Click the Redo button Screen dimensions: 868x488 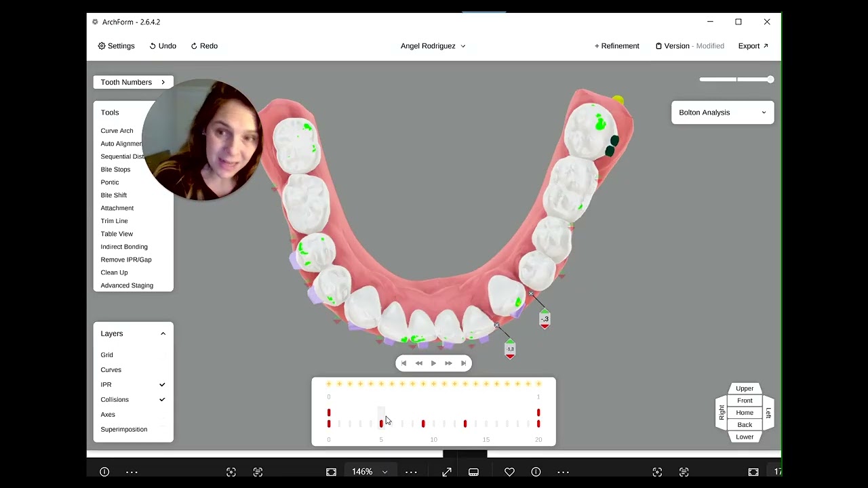coord(204,46)
